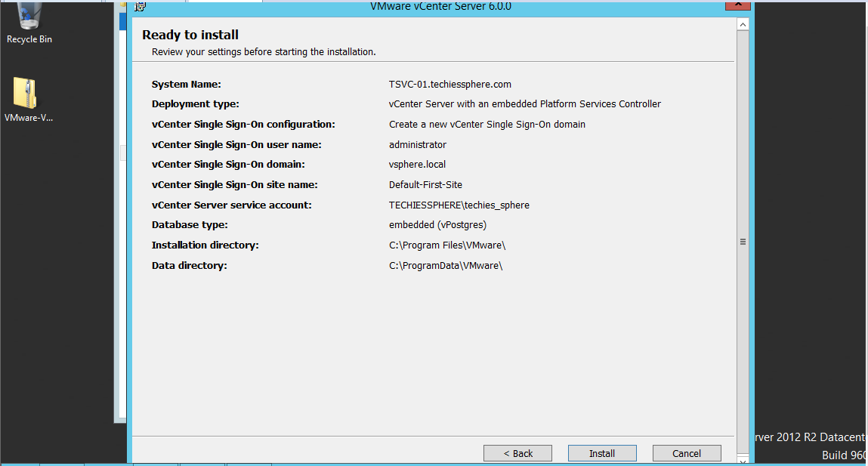Click the 'vsphere.local' domain value

pos(418,165)
